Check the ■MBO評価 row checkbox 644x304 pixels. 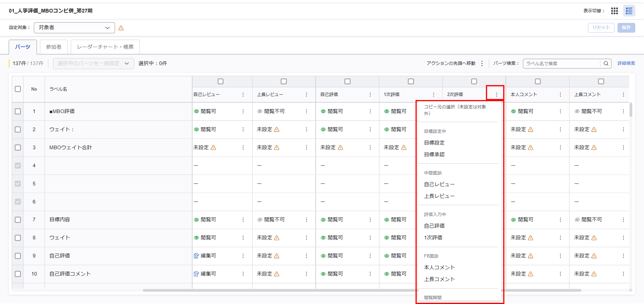pyautogui.click(x=18, y=111)
